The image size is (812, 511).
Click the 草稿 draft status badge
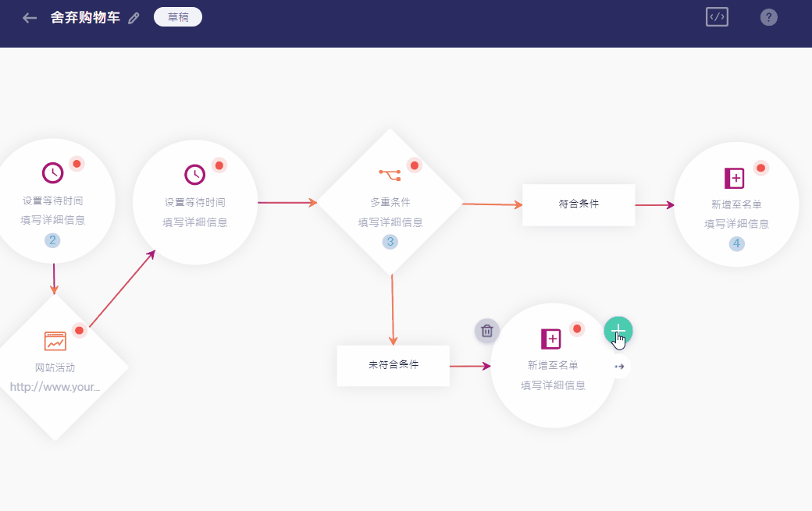[x=178, y=17]
